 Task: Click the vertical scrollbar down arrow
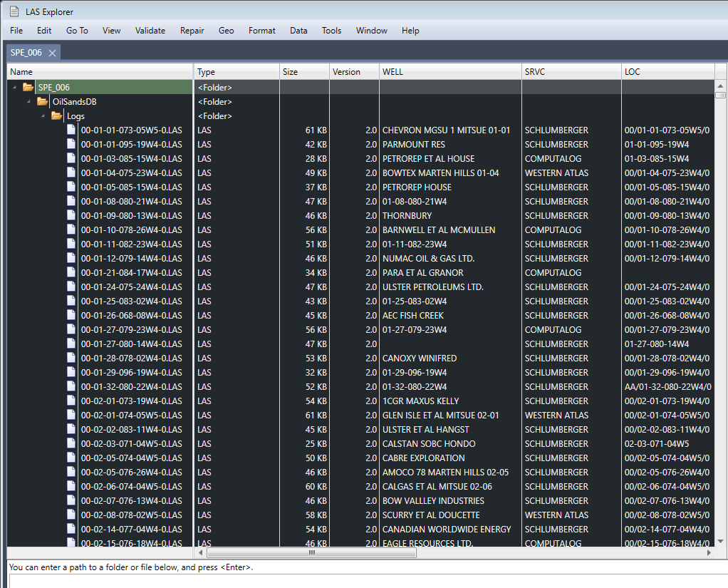[x=720, y=541]
